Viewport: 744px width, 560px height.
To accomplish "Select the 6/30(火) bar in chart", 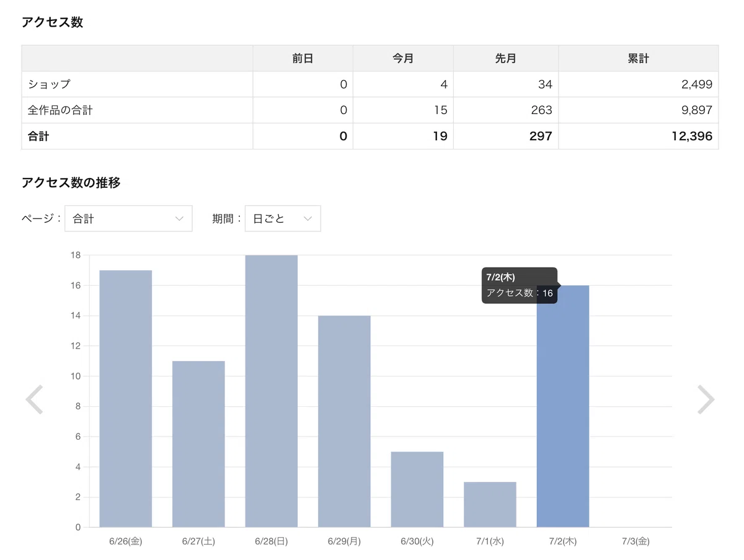I will (x=417, y=489).
